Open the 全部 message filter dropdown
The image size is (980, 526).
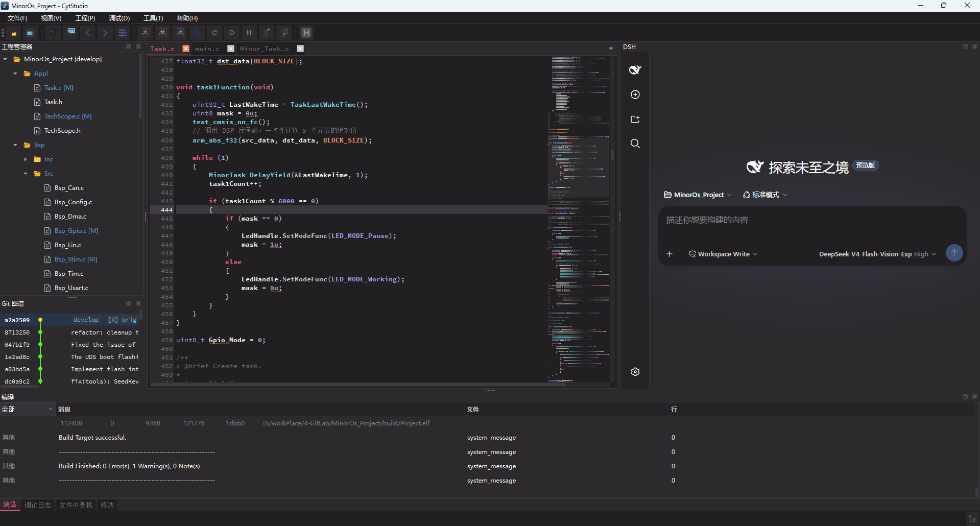pos(27,409)
